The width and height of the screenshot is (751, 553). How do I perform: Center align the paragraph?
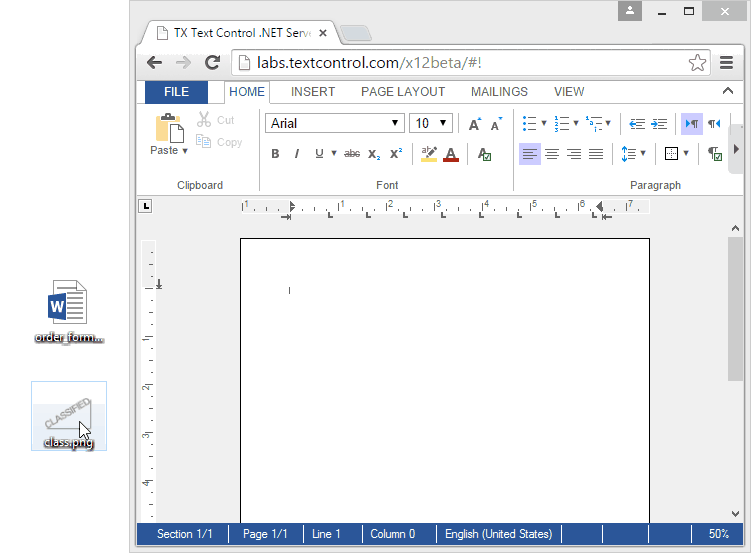[x=552, y=154]
